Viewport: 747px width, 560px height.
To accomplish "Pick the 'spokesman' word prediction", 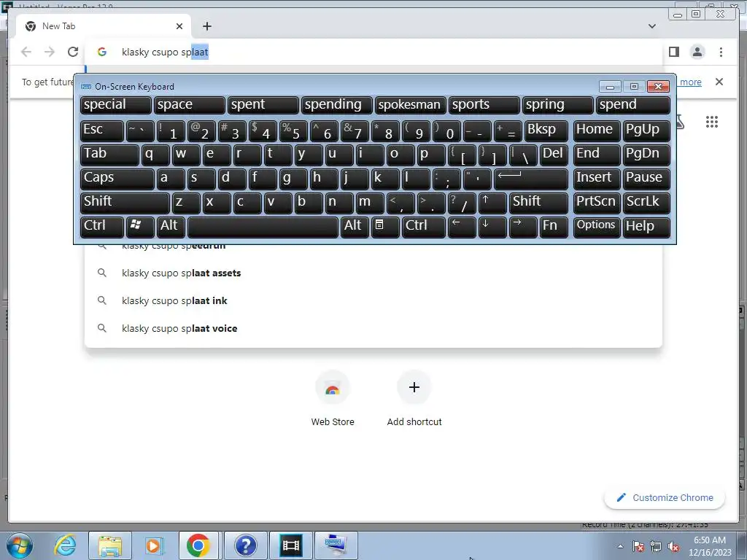I will point(410,105).
